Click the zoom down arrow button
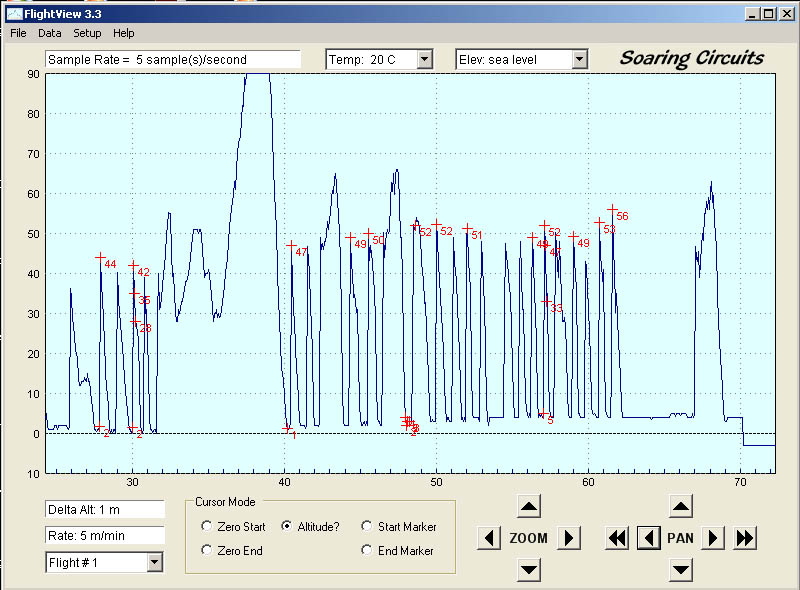The width and height of the screenshot is (800, 590). pyautogui.click(x=529, y=570)
